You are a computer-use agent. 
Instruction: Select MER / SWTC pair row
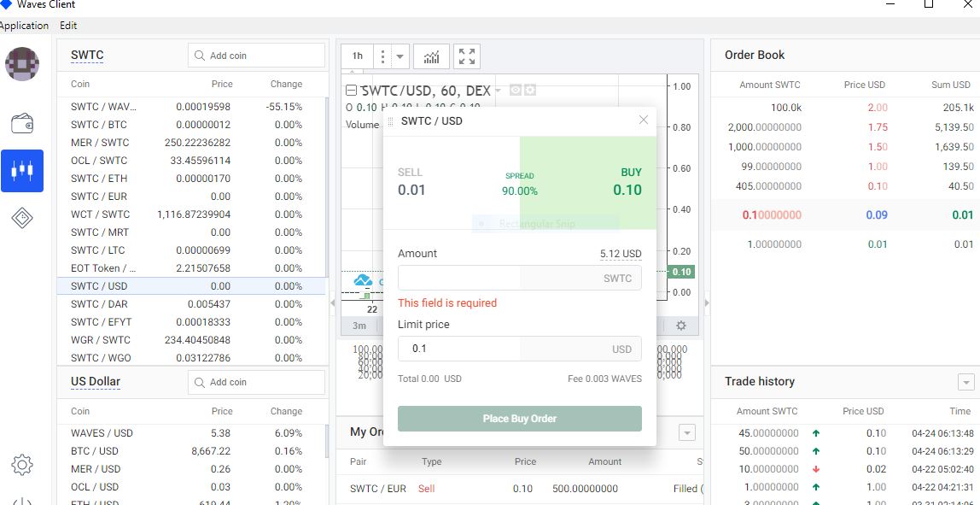click(x=191, y=143)
